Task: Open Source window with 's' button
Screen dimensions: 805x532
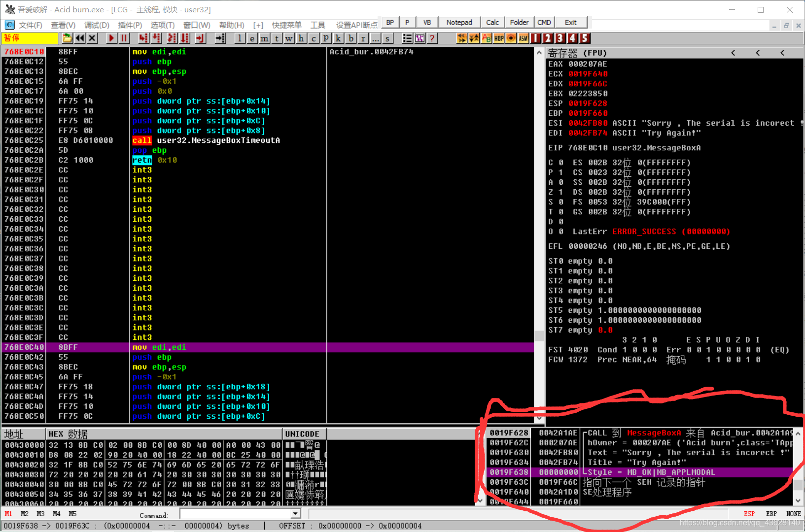Action: pos(387,38)
